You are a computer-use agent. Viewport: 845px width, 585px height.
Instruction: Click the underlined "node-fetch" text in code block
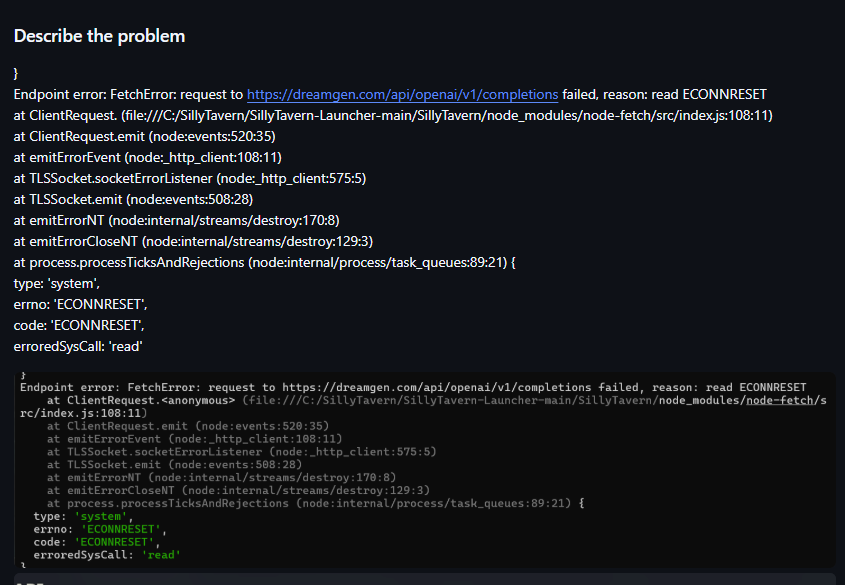pyautogui.click(x=779, y=400)
